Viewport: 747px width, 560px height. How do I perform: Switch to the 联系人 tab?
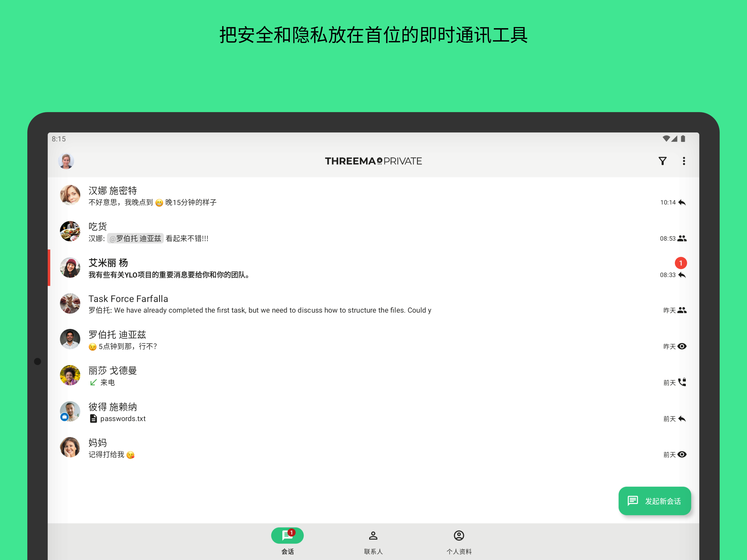(x=373, y=541)
